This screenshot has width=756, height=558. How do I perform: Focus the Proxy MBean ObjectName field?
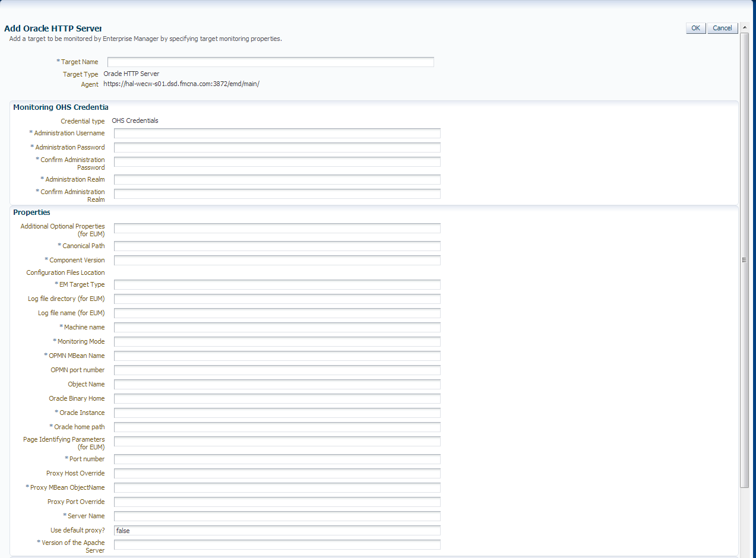277,487
